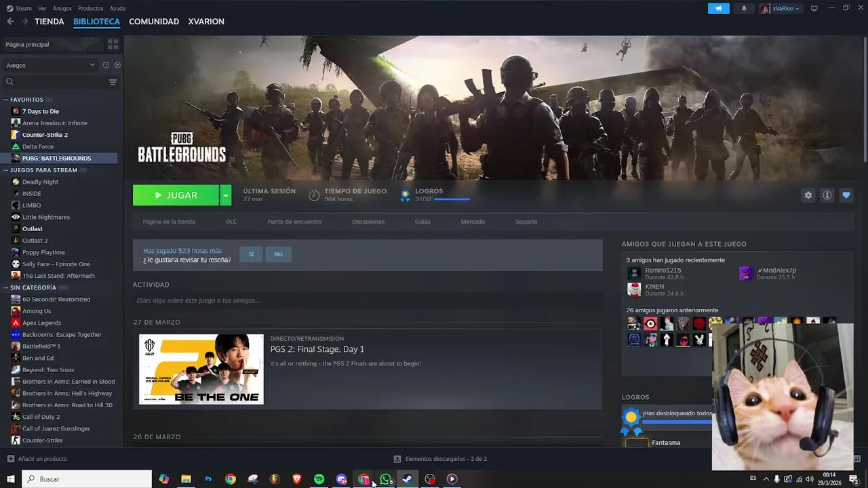Screen dimensions: 868x488
Task: Open Página de la tienda link
Action: [169, 222]
